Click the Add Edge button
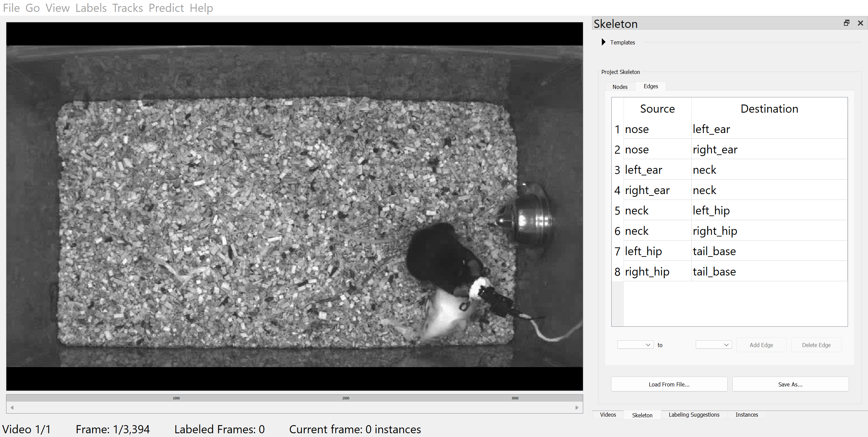Screen dimensions: 868x437 (x=761, y=345)
